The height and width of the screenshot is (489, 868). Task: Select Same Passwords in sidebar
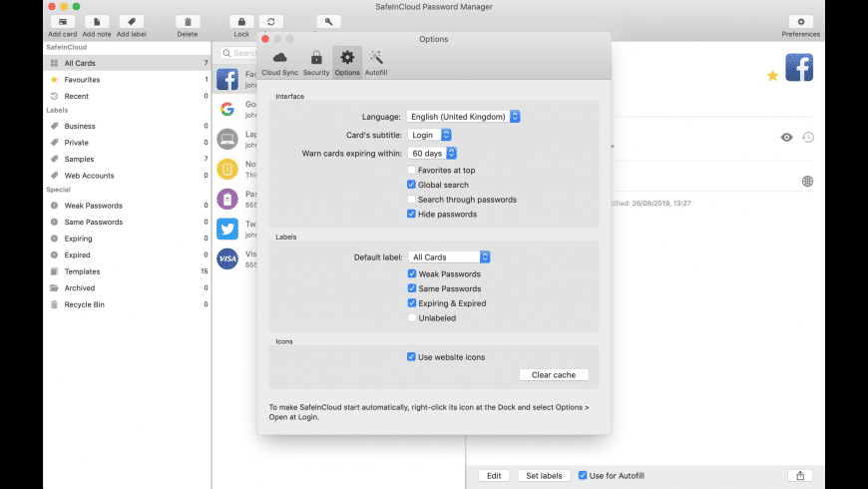(x=128, y=223)
